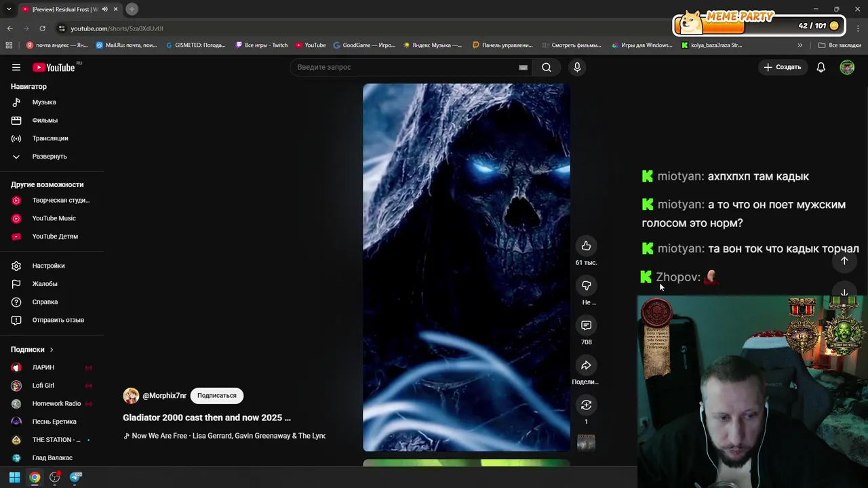Expand the Подписки subscriptions section
The width and height of the screenshot is (868, 488).
tap(32, 350)
